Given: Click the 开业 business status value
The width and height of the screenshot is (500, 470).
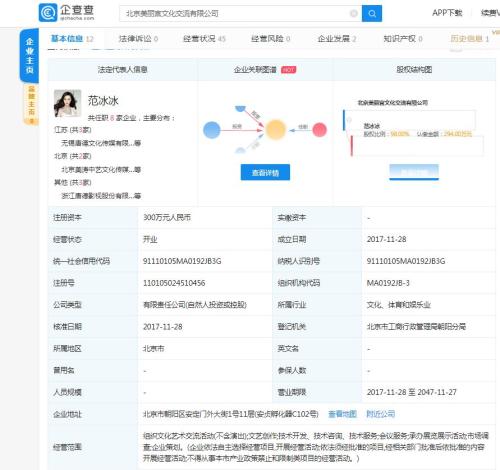Looking at the screenshot, I should pyautogui.click(x=150, y=240).
